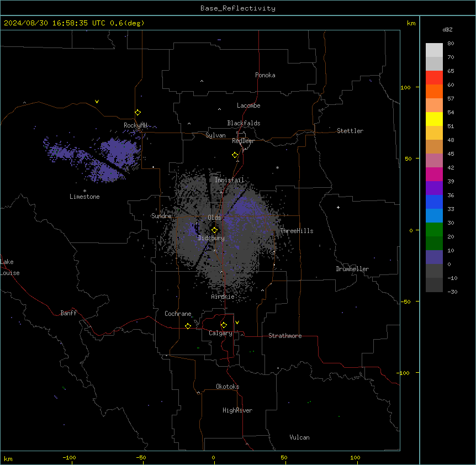Pick the red 60-65 dBZ legend swatch

coord(434,77)
